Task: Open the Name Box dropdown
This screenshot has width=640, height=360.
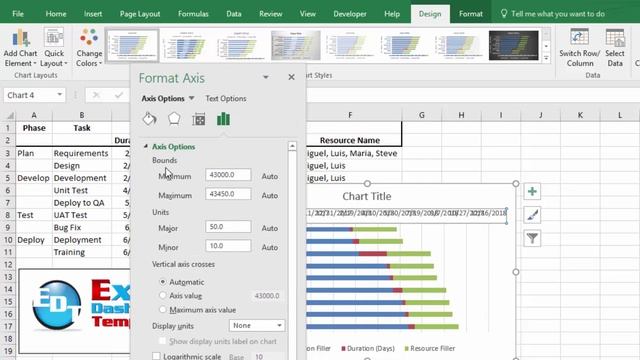Action: point(60,95)
